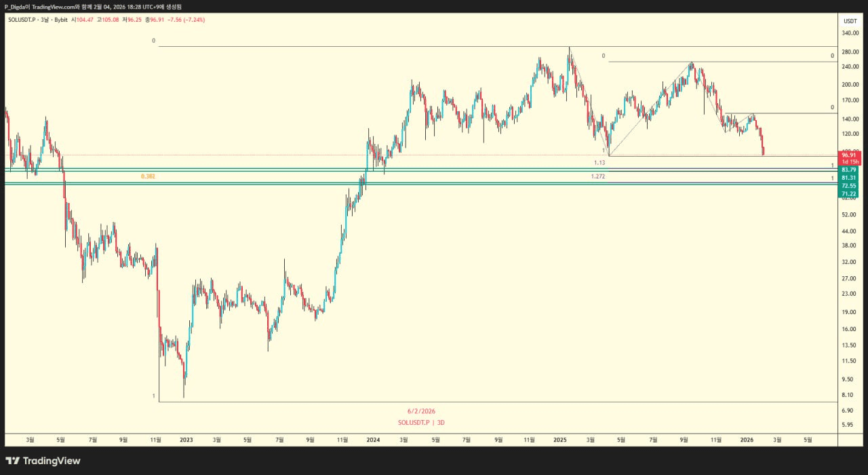The width and height of the screenshot is (868, 475).
Task: Select the orange 0.382 Fibonacci label
Action: (x=147, y=176)
